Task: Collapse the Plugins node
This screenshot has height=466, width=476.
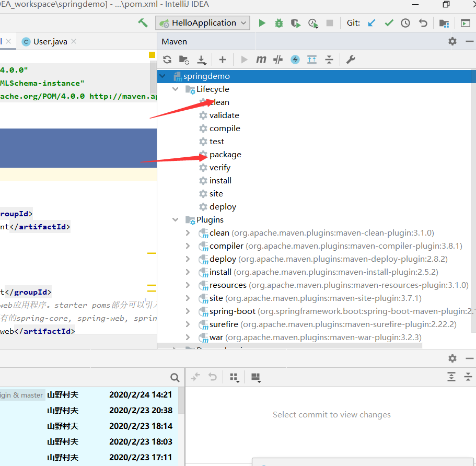Action: 175,220
